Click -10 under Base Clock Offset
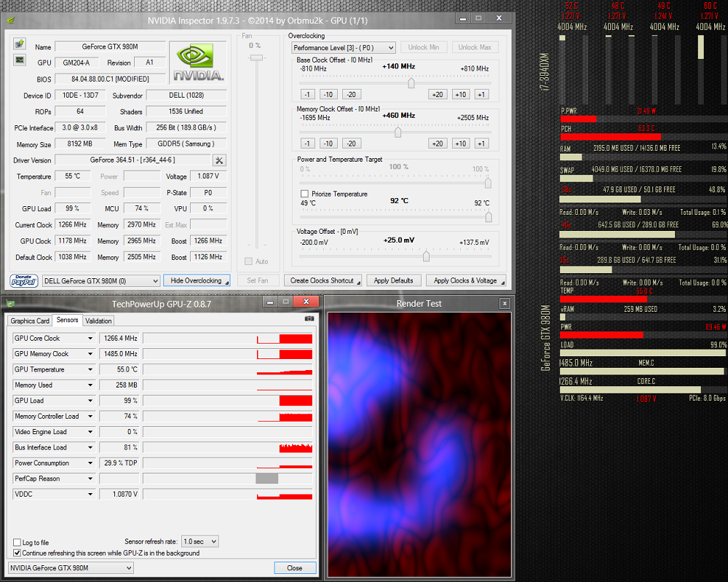This screenshot has width=728, height=582. 328,94
